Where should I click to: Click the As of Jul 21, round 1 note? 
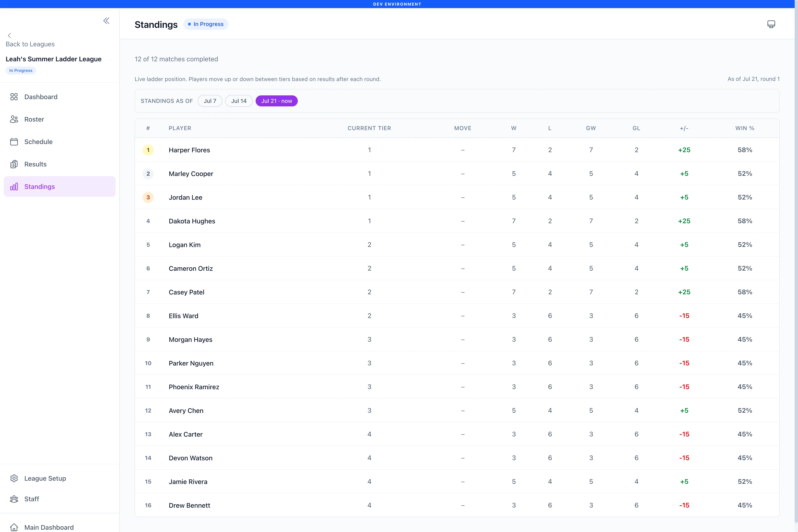754,79
